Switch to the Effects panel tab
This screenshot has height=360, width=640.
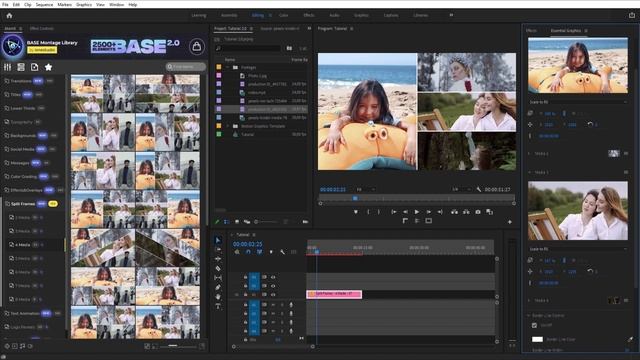coord(531,31)
